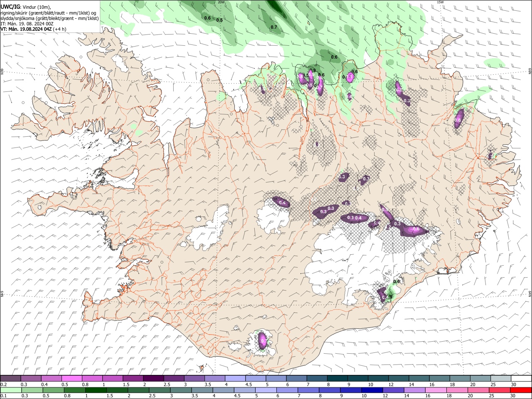
Task: Pick the dark mauve 0.2 swatch in the purple scale
Action: click(10, 378)
